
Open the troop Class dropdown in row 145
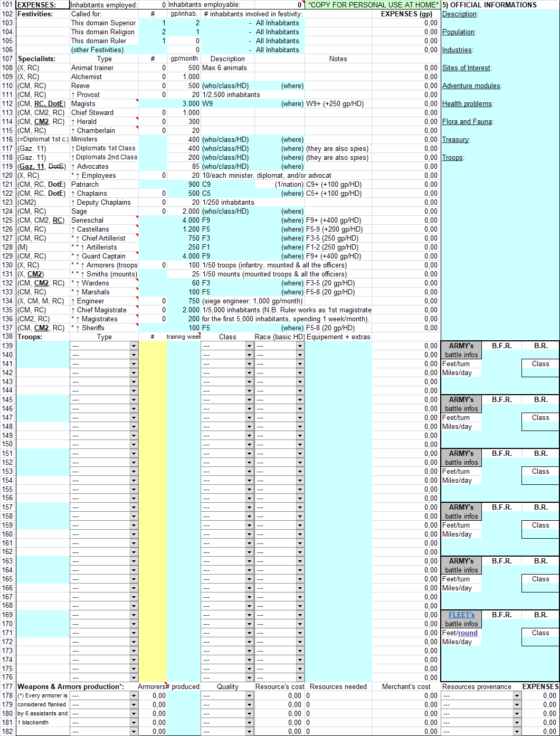click(249, 400)
